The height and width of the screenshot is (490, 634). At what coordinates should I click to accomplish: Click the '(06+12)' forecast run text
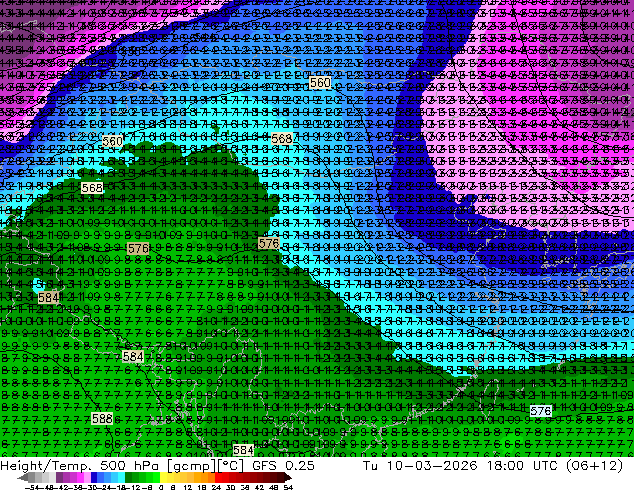point(594,466)
